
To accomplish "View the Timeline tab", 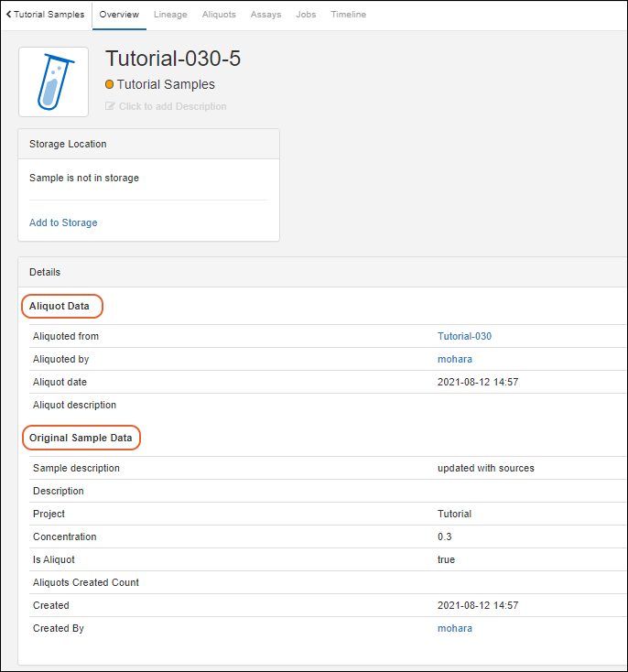I will (x=348, y=15).
